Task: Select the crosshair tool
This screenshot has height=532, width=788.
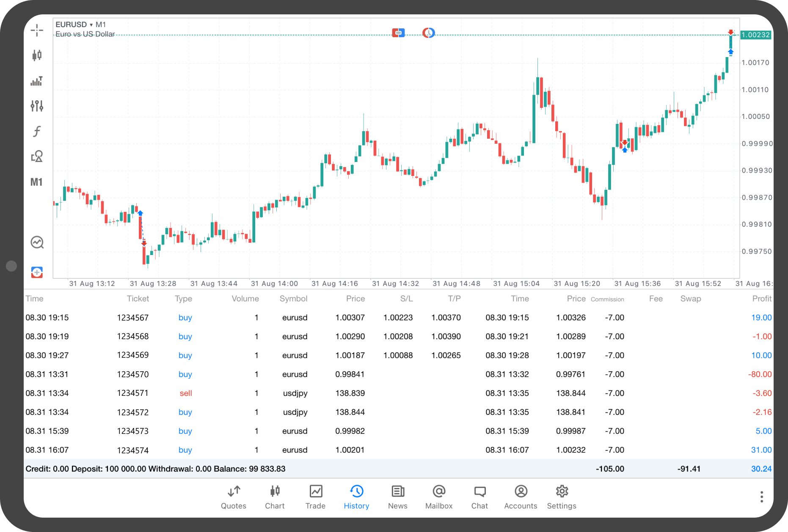Action: click(x=37, y=30)
